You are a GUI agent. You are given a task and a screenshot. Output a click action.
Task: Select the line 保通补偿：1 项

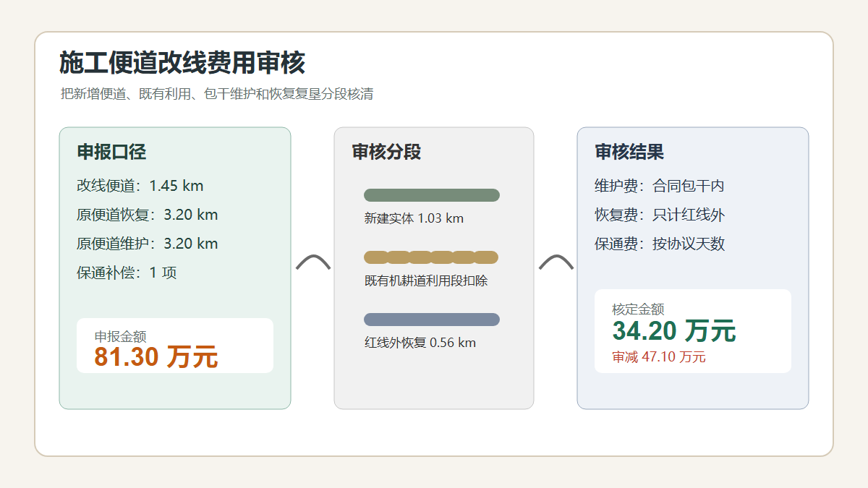[x=127, y=273]
